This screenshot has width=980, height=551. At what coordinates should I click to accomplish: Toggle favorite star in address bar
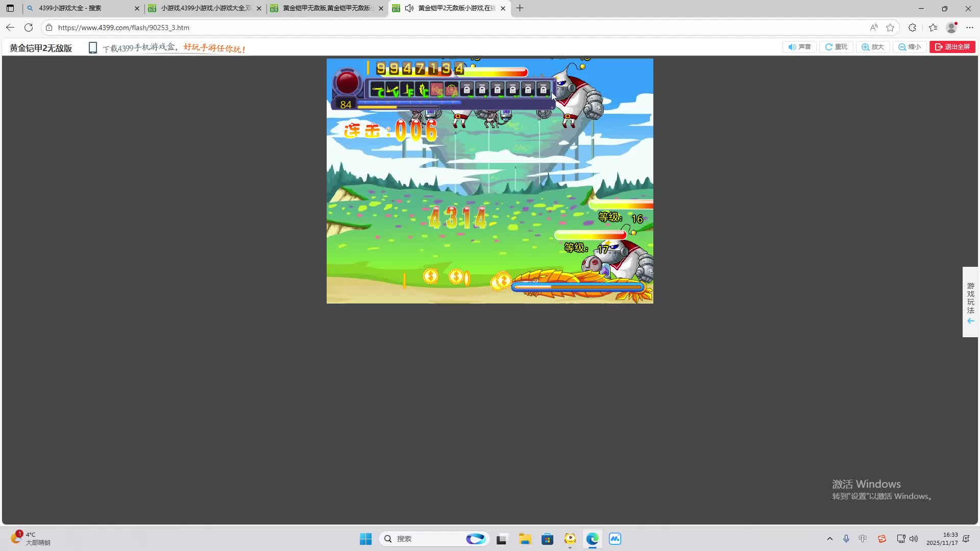pyautogui.click(x=890, y=28)
